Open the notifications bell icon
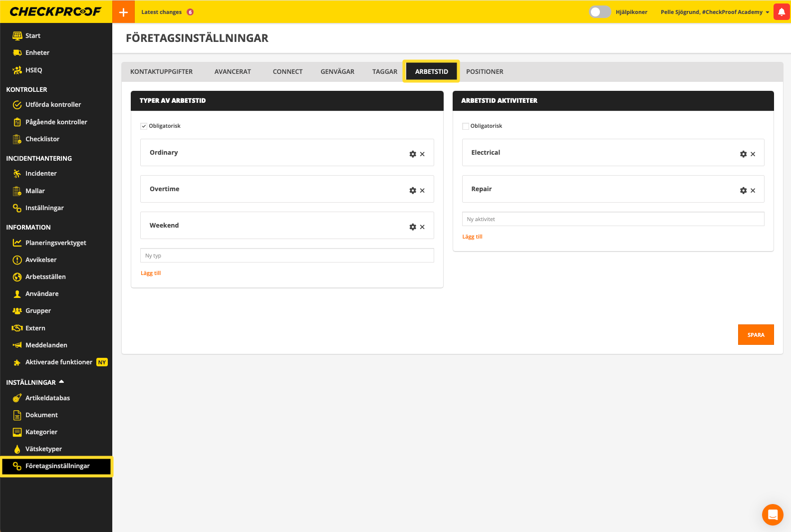 click(781, 12)
